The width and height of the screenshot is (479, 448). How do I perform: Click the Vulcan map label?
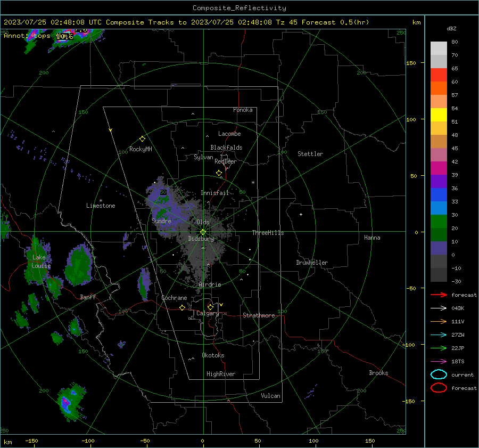click(x=270, y=395)
